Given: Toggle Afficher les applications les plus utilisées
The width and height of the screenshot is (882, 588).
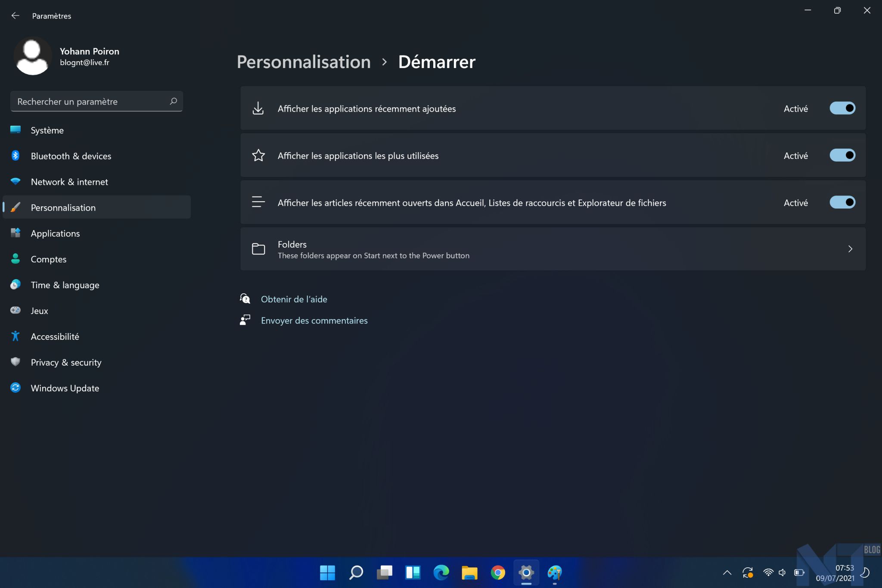Looking at the screenshot, I should click(842, 155).
